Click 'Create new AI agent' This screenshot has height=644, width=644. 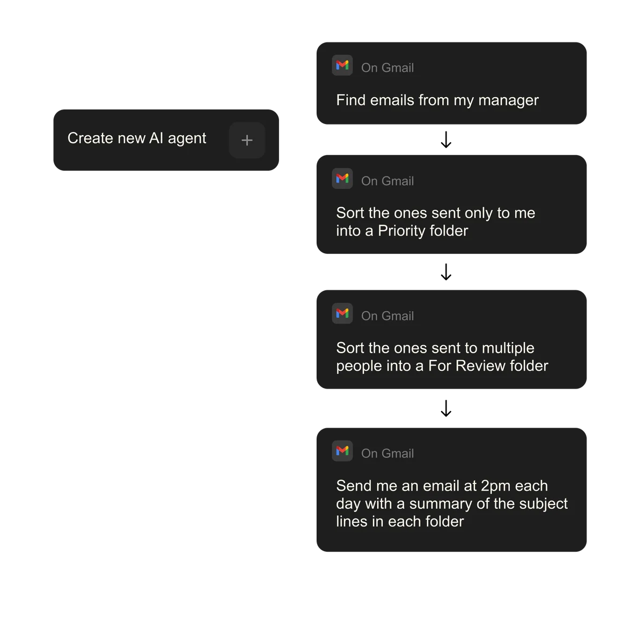[137, 138]
